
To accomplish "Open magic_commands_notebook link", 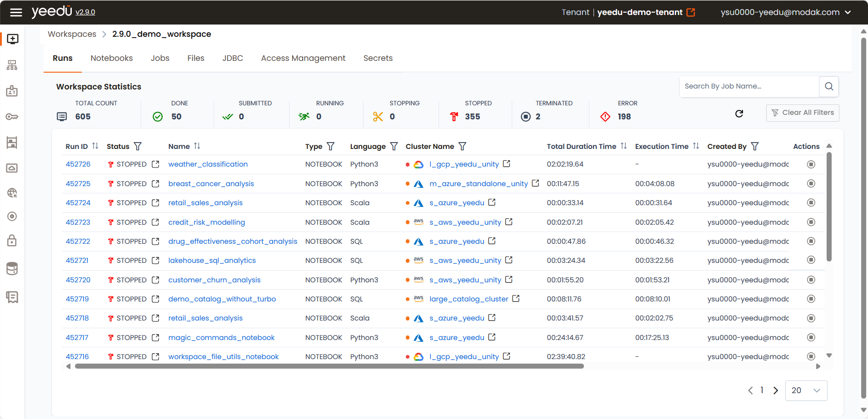I will [221, 338].
